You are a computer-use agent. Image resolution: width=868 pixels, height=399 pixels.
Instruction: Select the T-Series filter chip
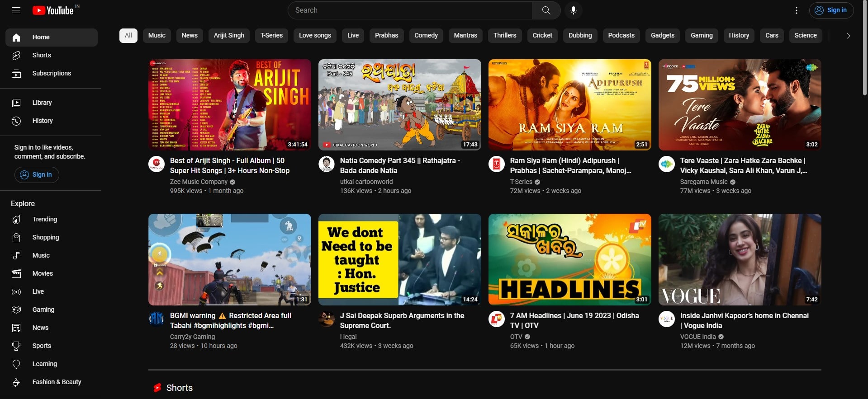(x=271, y=35)
